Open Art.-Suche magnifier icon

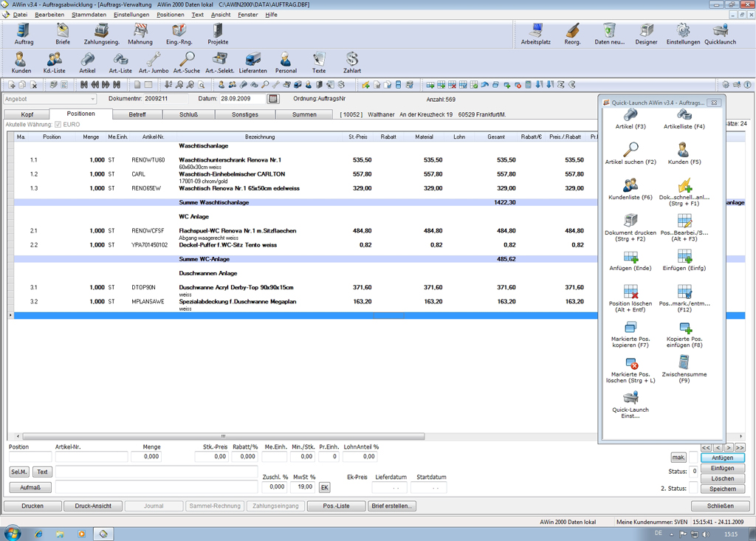[x=187, y=61]
